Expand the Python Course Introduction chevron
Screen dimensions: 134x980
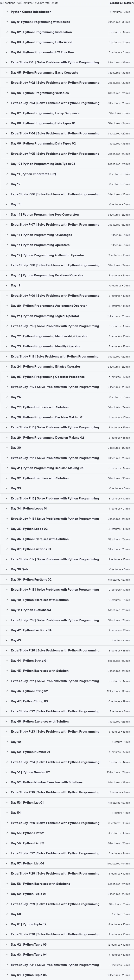click(7, 12)
